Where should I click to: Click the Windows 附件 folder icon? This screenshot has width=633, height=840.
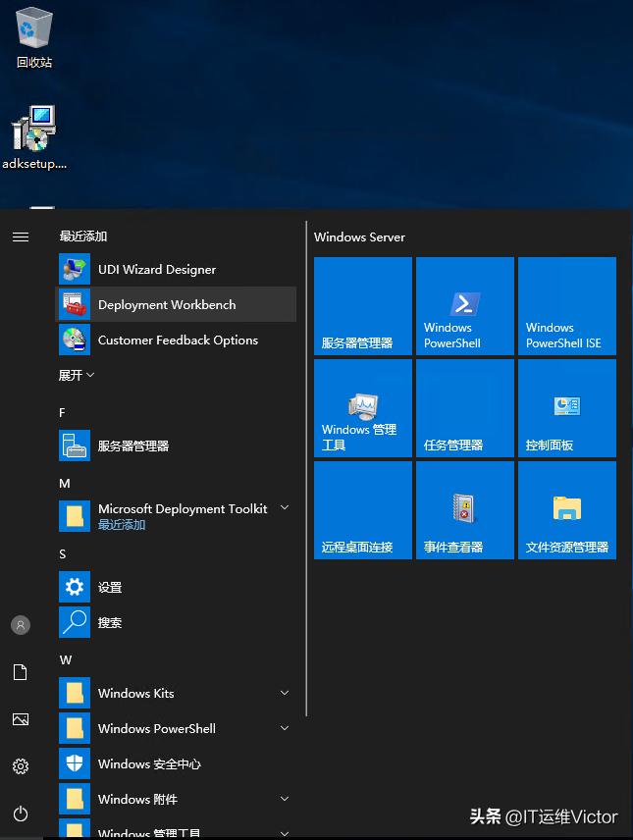[x=75, y=800]
